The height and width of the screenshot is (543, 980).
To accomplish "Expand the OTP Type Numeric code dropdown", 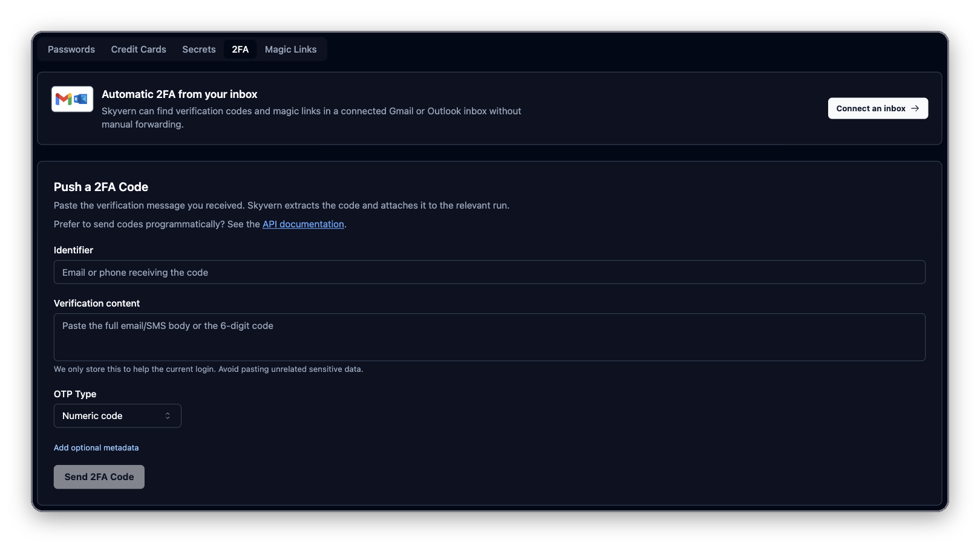I will coord(117,416).
